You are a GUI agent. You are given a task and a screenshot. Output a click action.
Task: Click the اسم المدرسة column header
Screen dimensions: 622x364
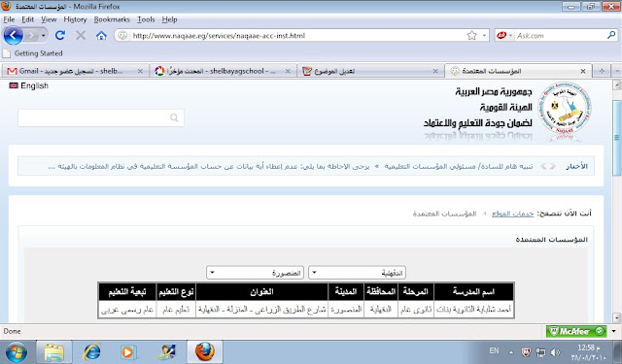tap(474, 292)
